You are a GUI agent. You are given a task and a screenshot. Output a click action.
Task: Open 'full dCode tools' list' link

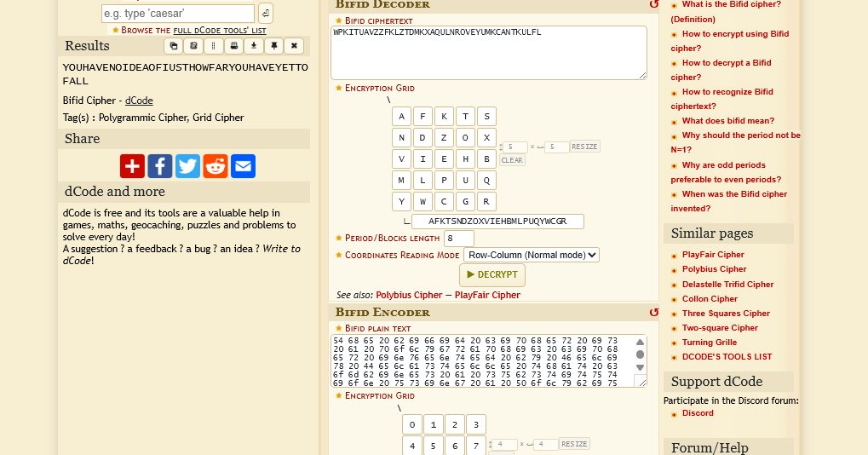(x=220, y=31)
